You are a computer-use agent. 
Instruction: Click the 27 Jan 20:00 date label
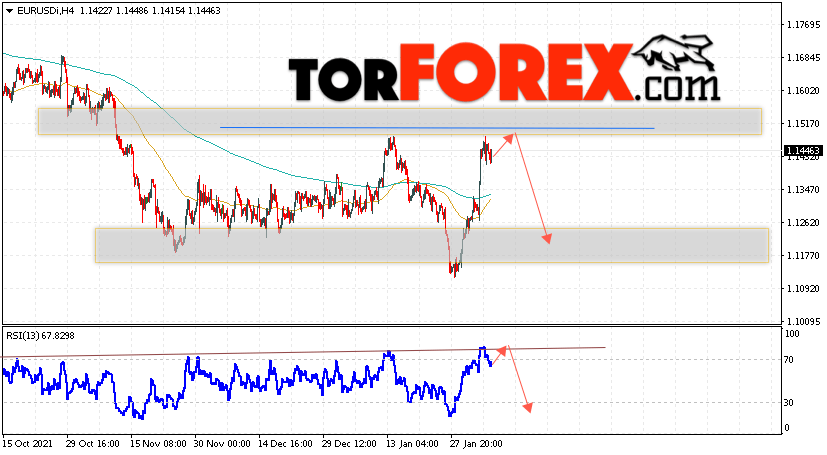(476, 444)
